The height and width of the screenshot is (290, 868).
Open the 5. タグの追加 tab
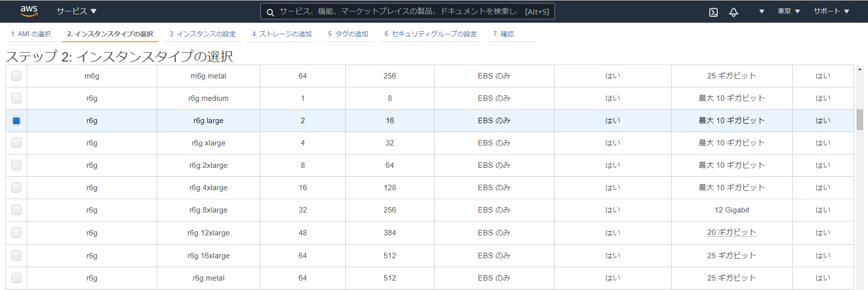(x=348, y=34)
